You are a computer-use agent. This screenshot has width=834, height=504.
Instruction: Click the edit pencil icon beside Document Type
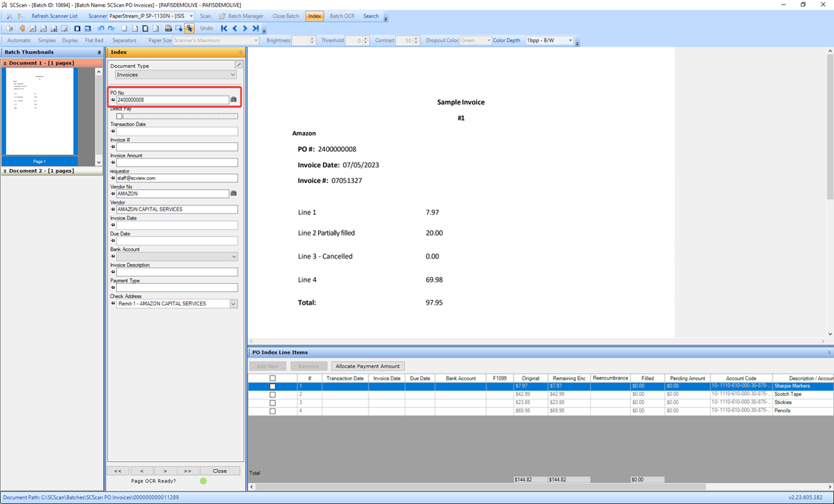tap(239, 65)
